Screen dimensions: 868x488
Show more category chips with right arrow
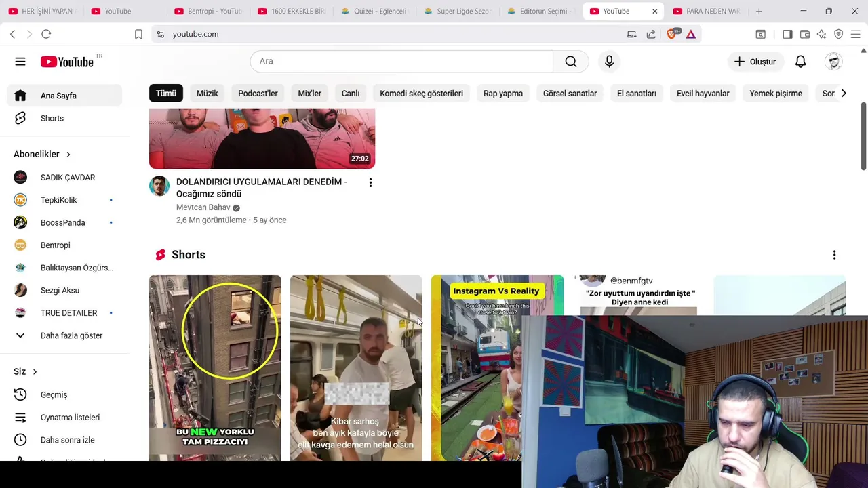click(843, 94)
